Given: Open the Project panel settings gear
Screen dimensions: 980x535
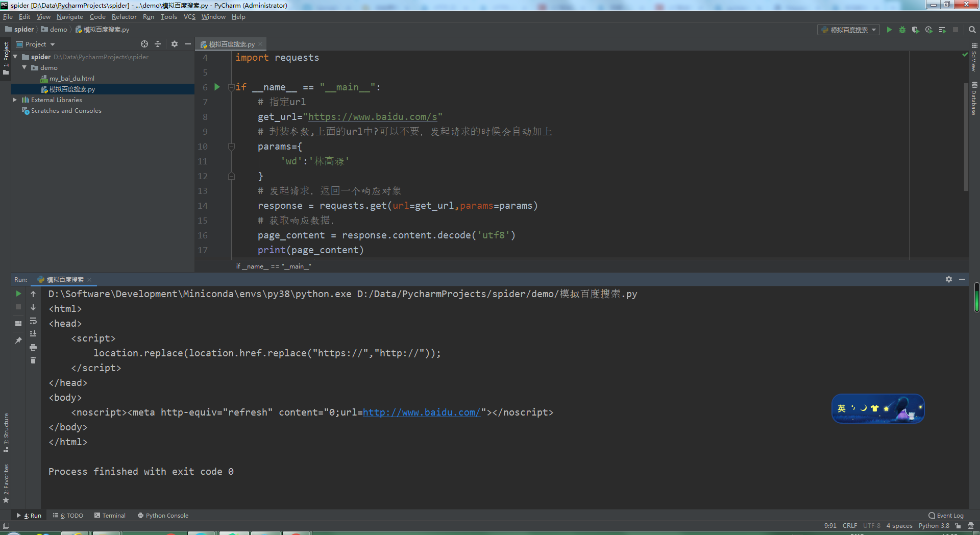Looking at the screenshot, I should click(x=175, y=44).
